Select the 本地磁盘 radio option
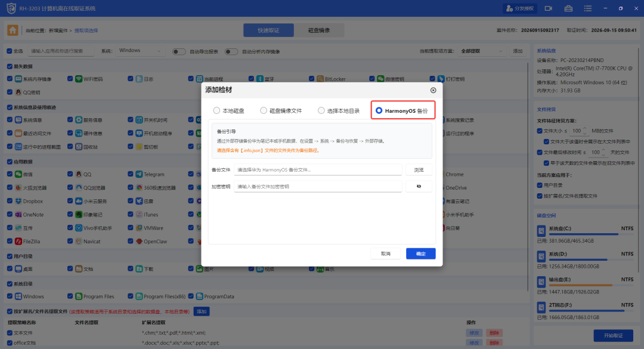The image size is (644, 349). coord(216,110)
